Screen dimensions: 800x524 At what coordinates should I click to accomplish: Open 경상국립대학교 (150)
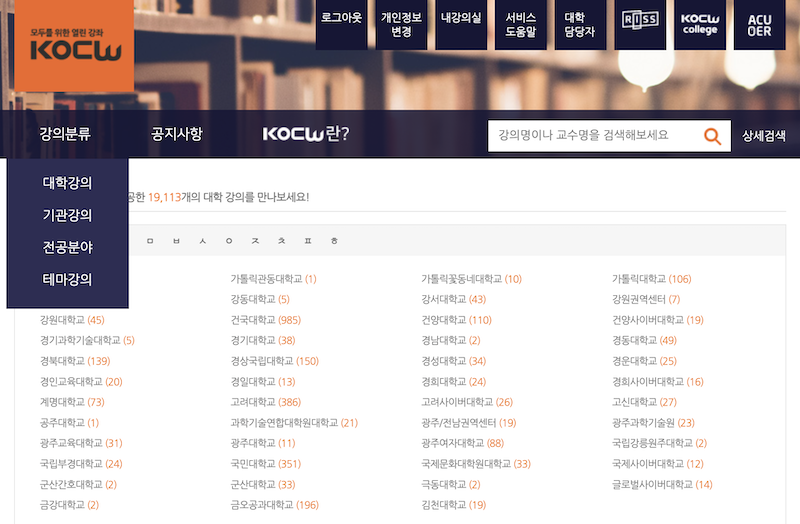[x=274, y=361]
